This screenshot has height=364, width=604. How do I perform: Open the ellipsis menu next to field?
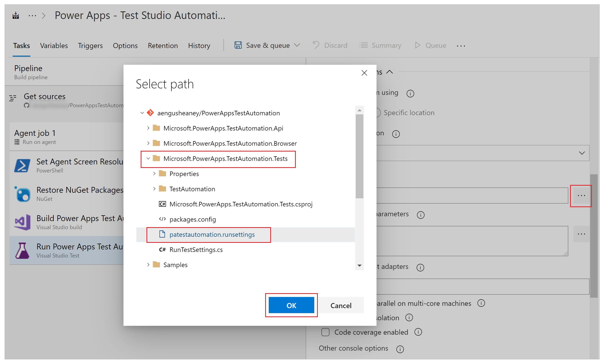[x=581, y=195]
